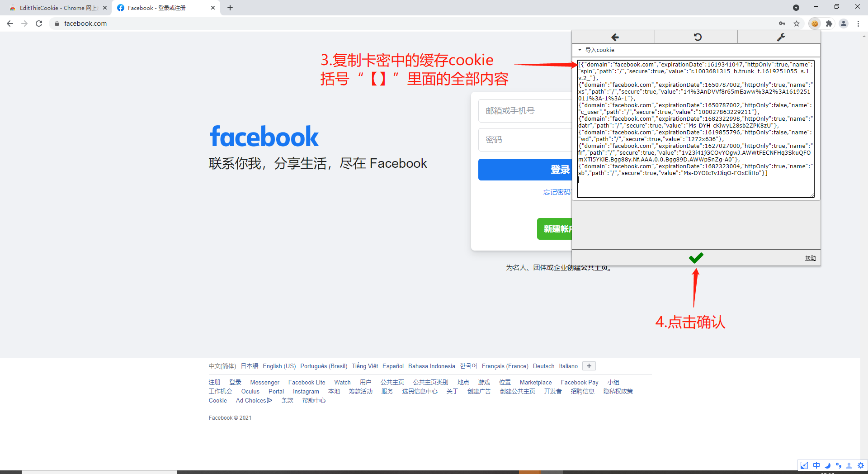Click the cookie JSON import text area
The height and width of the screenshot is (474, 868).
pos(696,129)
